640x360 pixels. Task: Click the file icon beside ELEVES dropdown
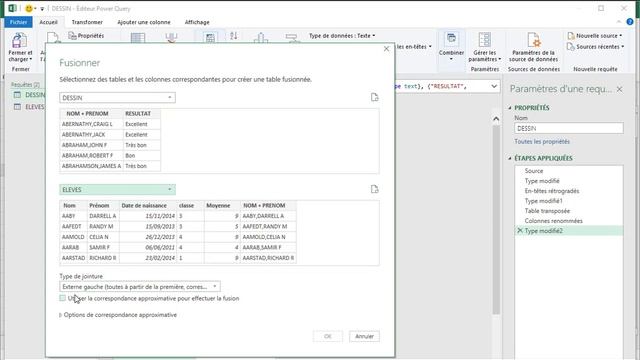[375, 189]
